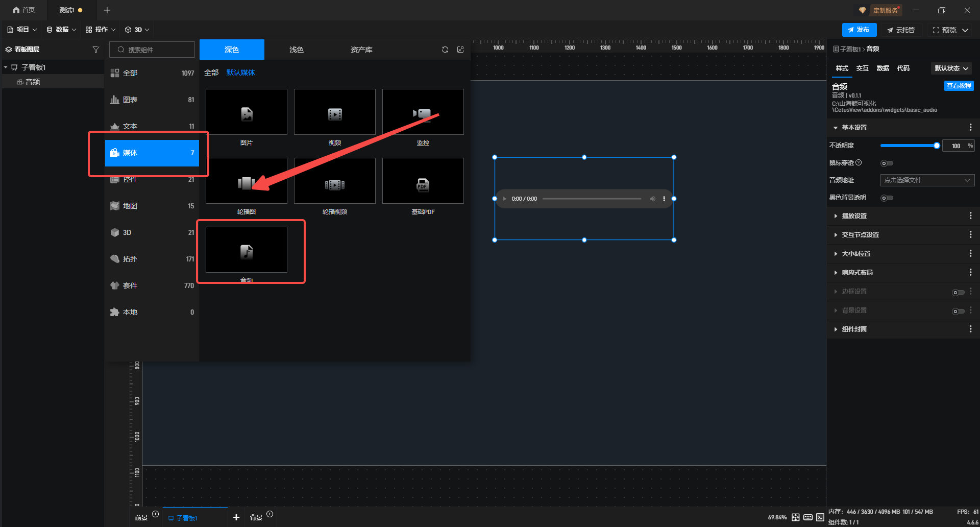This screenshot has width=980, height=527.
Task: Click the view tutorial (查看教程) button
Action: [x=959, y=86]
